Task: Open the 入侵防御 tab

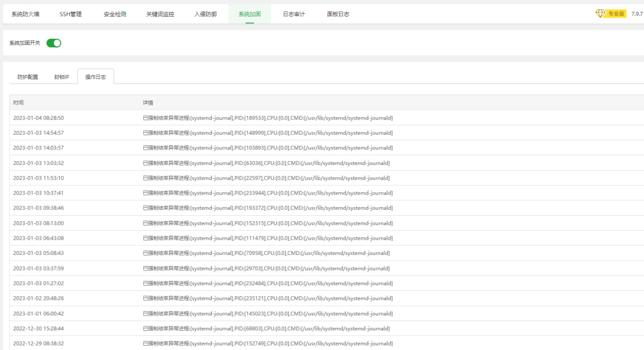Action: [x=205, y=14]
